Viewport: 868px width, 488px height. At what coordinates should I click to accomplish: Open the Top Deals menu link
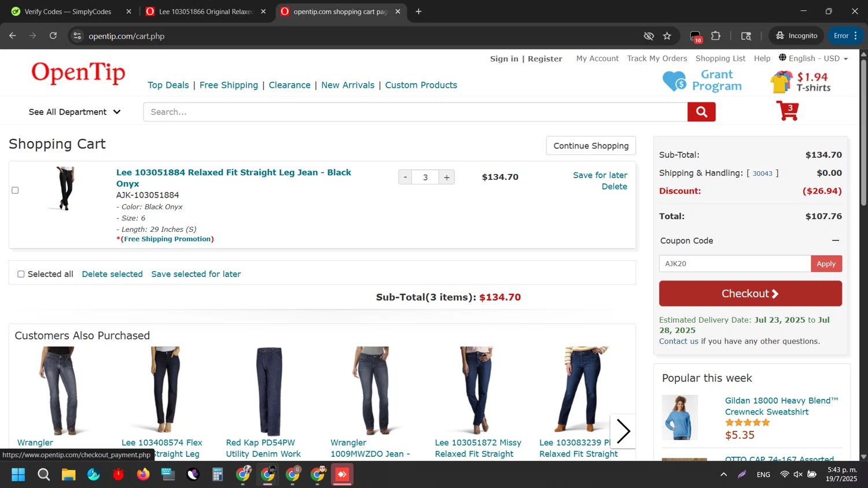[168, 85]
